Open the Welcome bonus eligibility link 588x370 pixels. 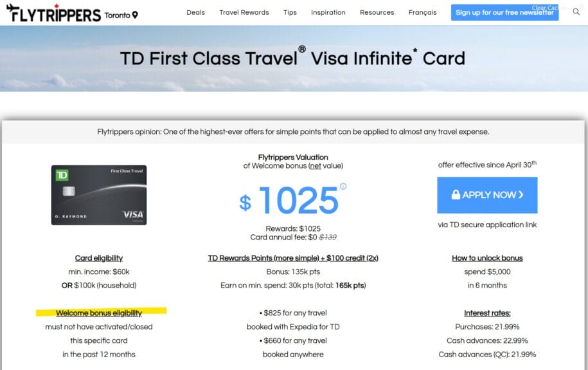99,313
